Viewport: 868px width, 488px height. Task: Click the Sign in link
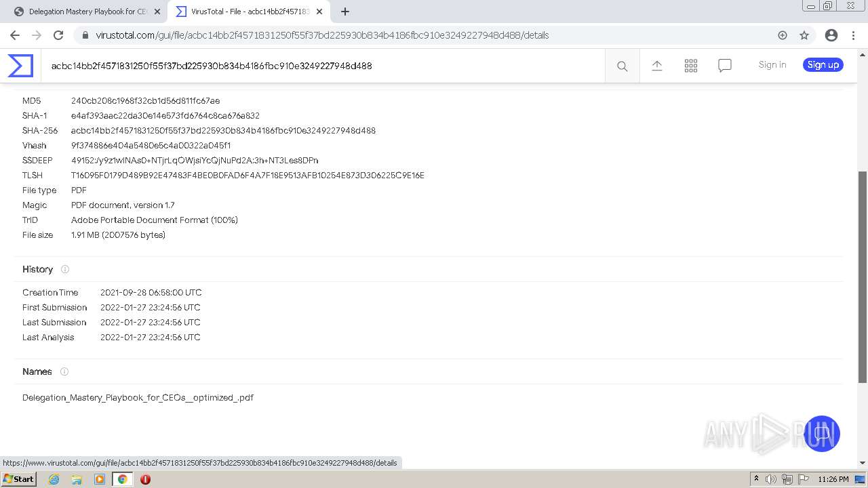(x=772, y=65)
